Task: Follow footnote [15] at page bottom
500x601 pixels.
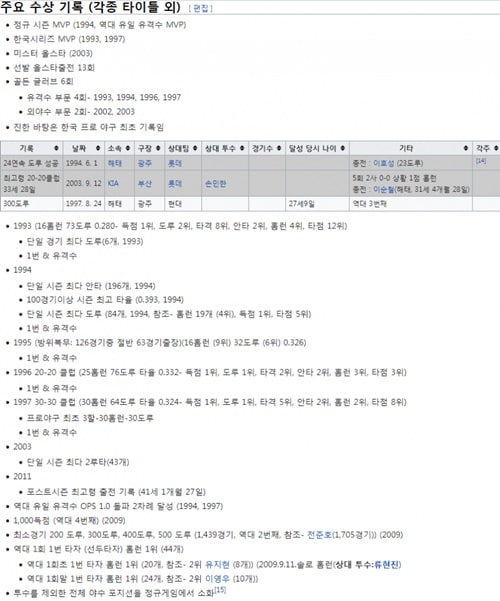Action: (220, 590)
